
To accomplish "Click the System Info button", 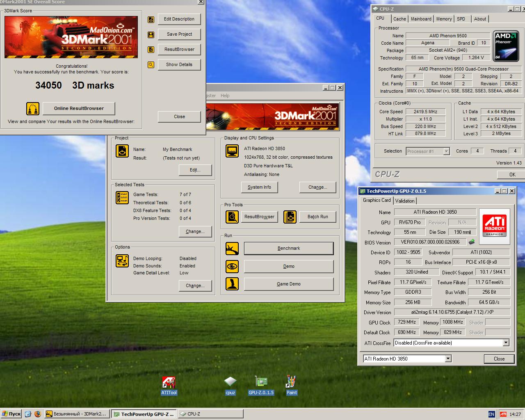I will (259, 187).
